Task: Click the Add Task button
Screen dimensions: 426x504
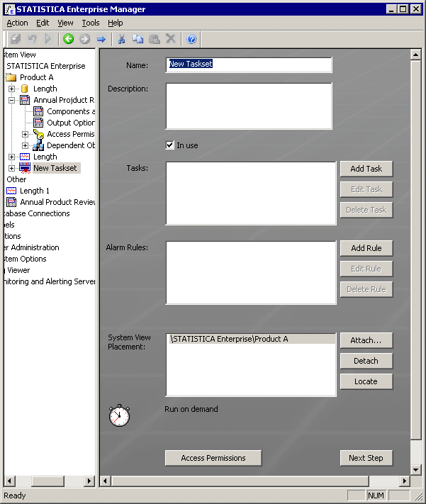Action: 366,169
